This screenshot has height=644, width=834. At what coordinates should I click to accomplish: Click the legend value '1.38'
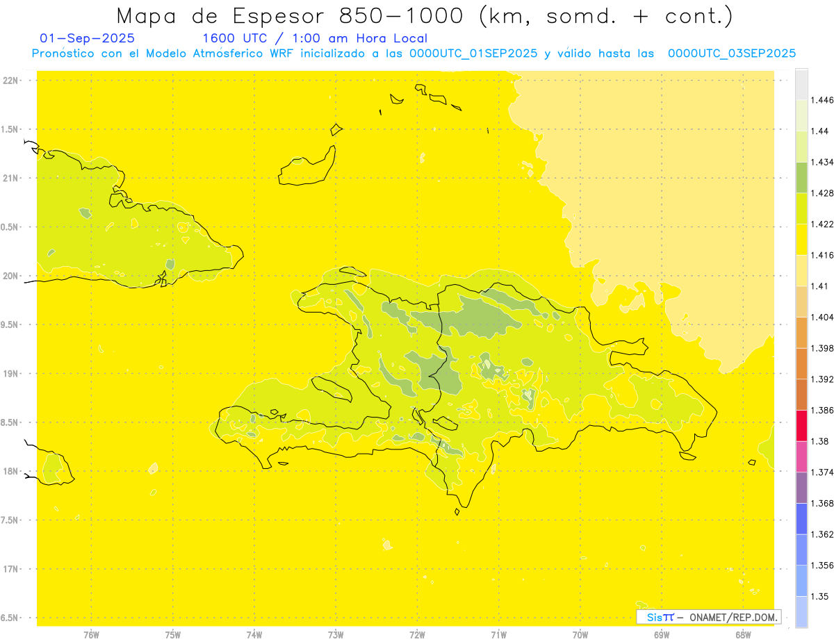(821, 441)
